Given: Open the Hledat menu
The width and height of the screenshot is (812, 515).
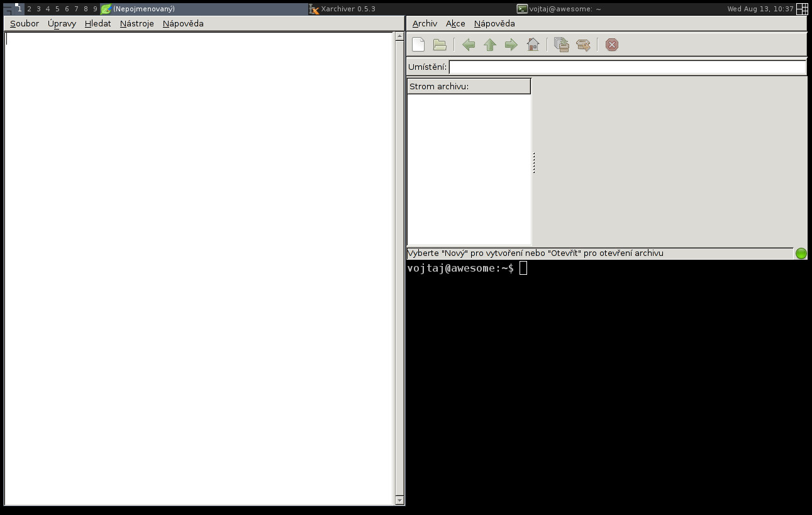Looking at the screenshot, I should 97,24.
